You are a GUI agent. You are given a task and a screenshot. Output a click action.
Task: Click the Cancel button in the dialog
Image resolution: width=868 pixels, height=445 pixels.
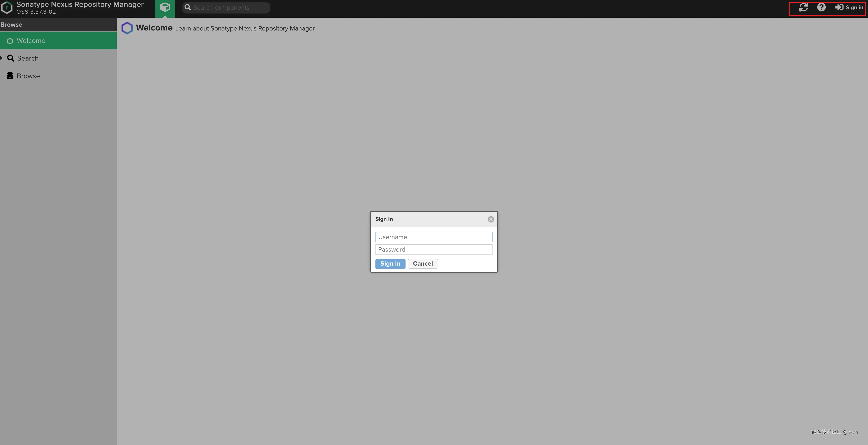tap(423, 264)
